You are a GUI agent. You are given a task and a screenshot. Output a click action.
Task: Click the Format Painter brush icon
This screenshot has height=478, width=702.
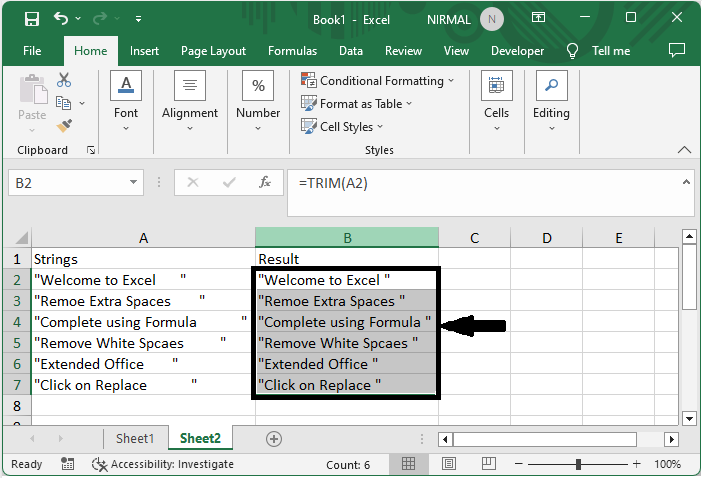[x=64, y=126]
